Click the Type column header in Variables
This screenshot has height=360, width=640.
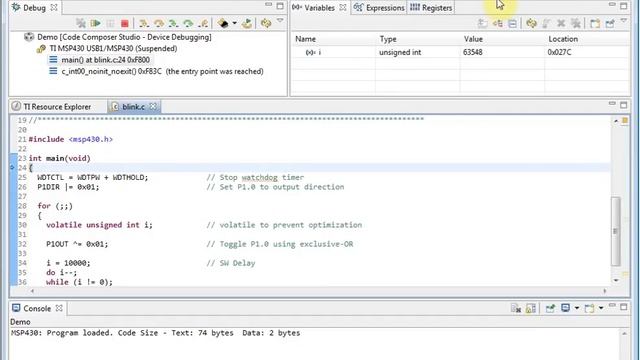point(388,39)
